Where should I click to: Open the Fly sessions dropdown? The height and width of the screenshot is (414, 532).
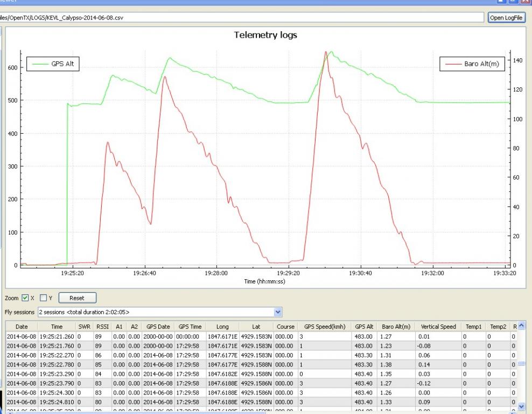[x=278, y=312]
